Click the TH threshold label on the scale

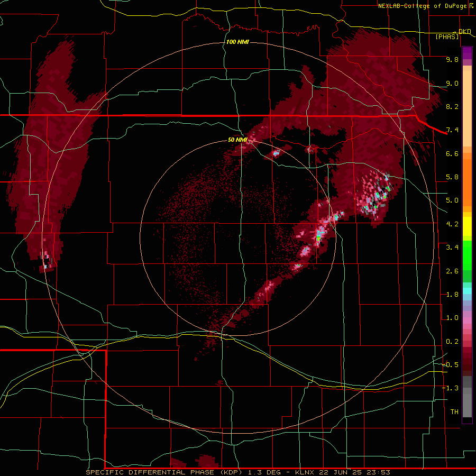click(454, 412)
